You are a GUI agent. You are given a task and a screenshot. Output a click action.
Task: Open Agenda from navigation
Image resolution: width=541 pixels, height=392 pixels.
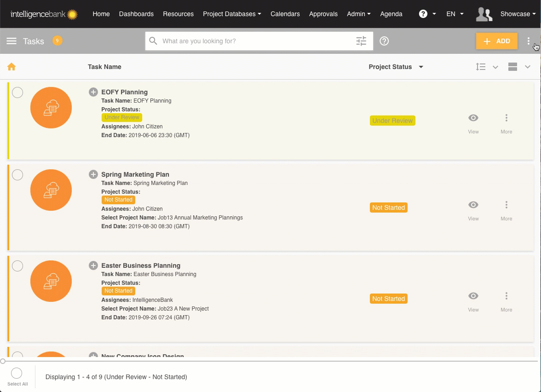coord(391,14)
